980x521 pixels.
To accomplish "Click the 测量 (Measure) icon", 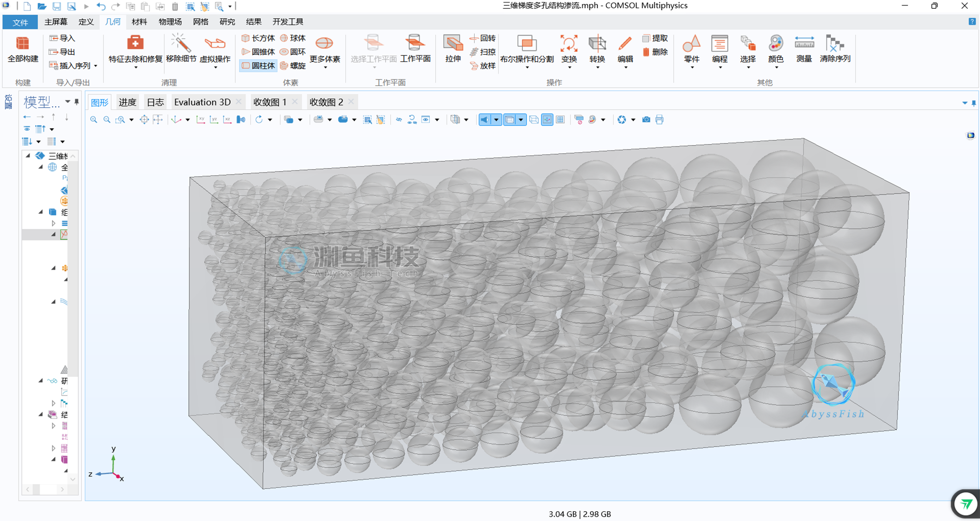I will (x=804, y=49).
